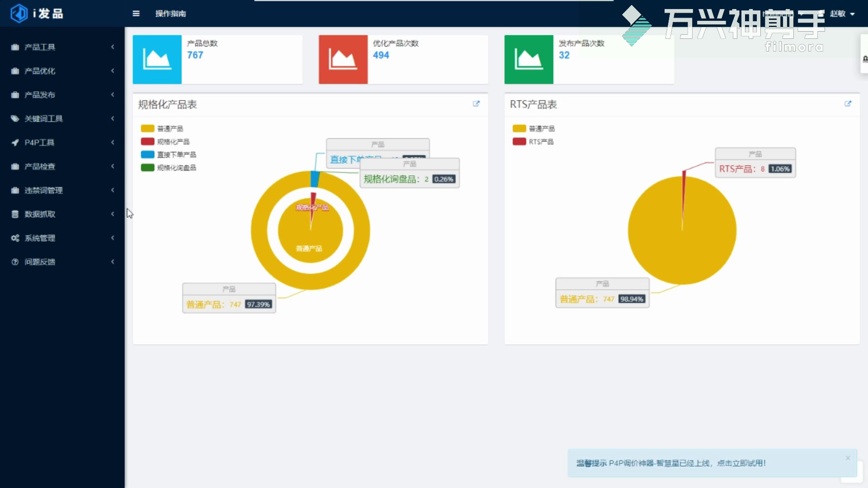Viewport: 868px width, 488px height.
Task: Click the RTS产品表 panel title
Action: [533, 105]
